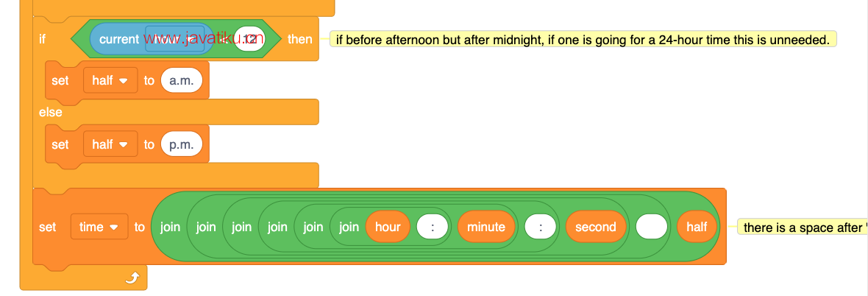Viewport: 868px width, 296px height.
Task: Click the set label of the time block
Action: click(x=48, y=227)
